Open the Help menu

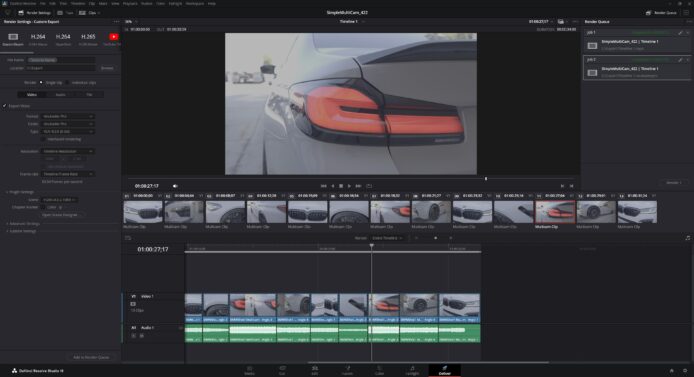pyautogui.click(x=212, y=4)
